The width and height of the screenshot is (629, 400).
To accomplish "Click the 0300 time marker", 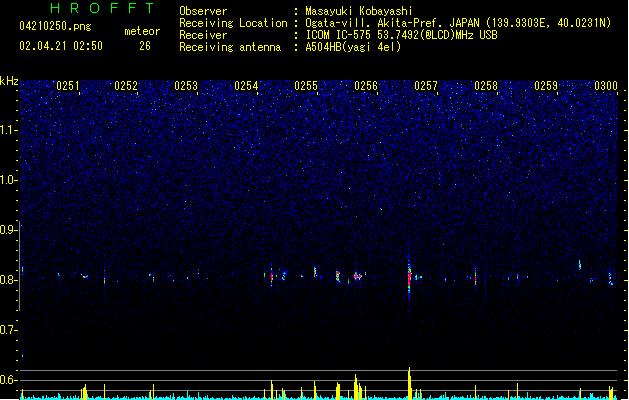I will 606,86.
